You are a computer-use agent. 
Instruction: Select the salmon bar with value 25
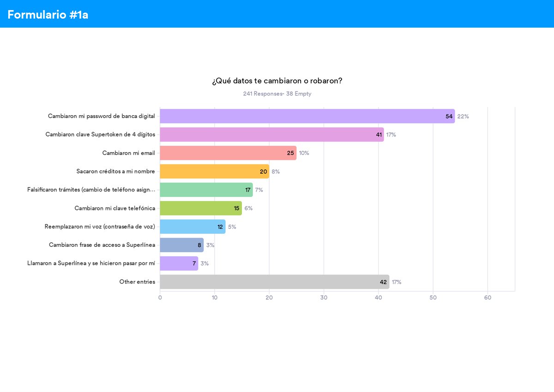point(228,153)
